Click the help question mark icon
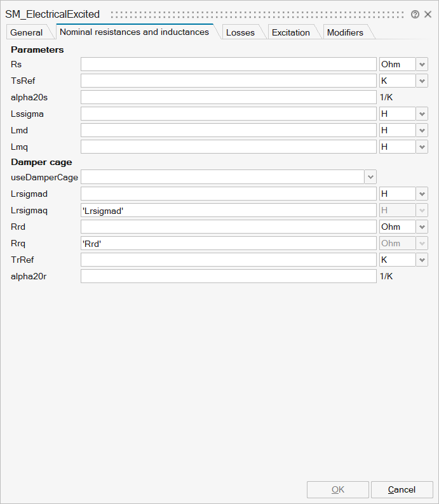The image size is (439, 504). 415,14
